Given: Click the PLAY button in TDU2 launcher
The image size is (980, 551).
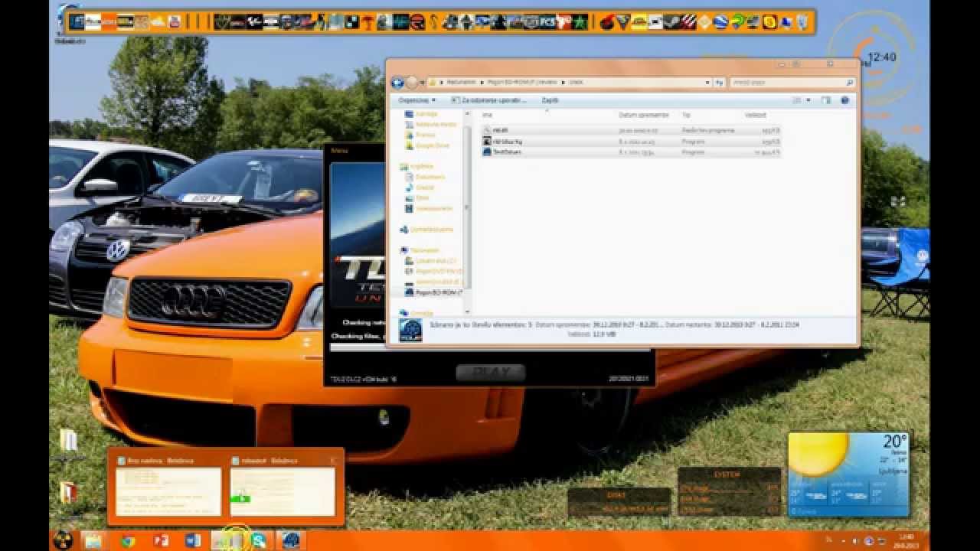Looking at the screenshot, I should [x=491, y=372].
